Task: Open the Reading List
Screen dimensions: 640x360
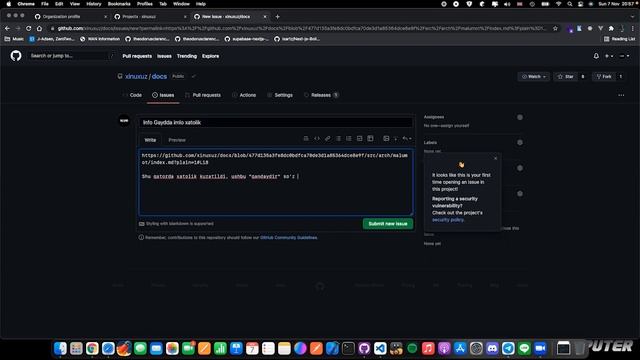Action: (x=620, y=39)
